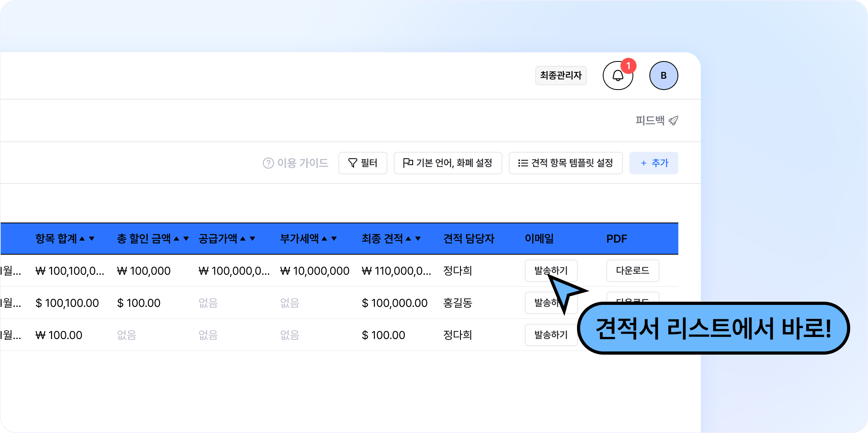
Task: Open the notification bell with red badge
Action: coord(618,76)
